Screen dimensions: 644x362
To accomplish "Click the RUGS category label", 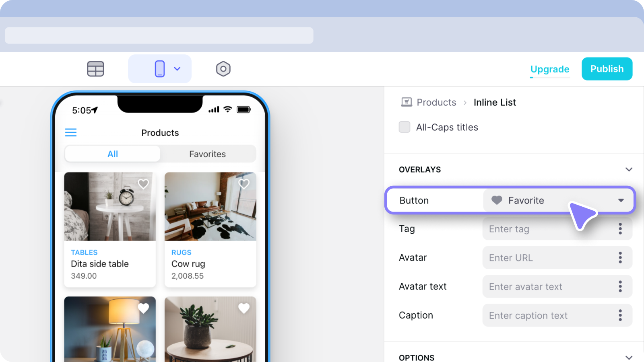I will tap(182, 252).
